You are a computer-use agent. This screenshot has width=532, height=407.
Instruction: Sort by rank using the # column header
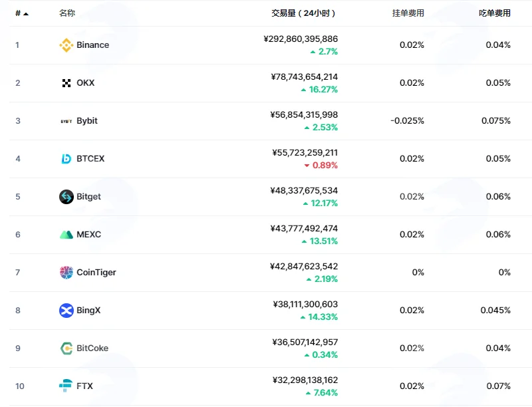(22, 13)
